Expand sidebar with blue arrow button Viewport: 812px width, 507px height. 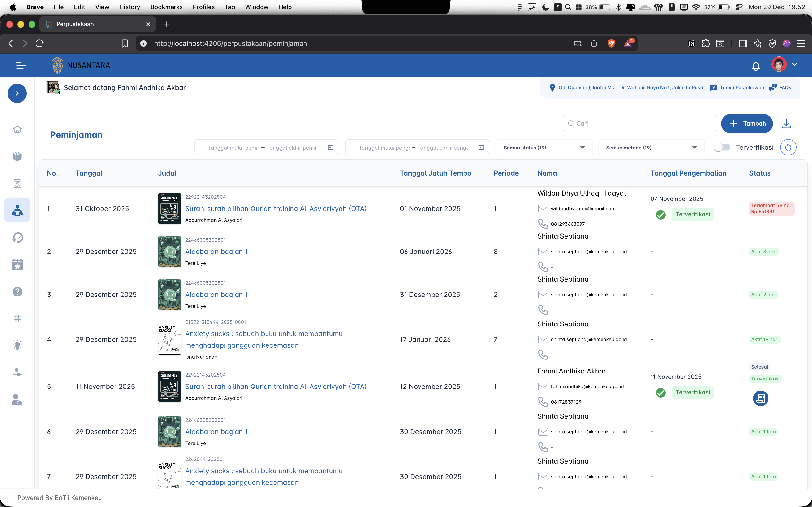pos(17,93)
